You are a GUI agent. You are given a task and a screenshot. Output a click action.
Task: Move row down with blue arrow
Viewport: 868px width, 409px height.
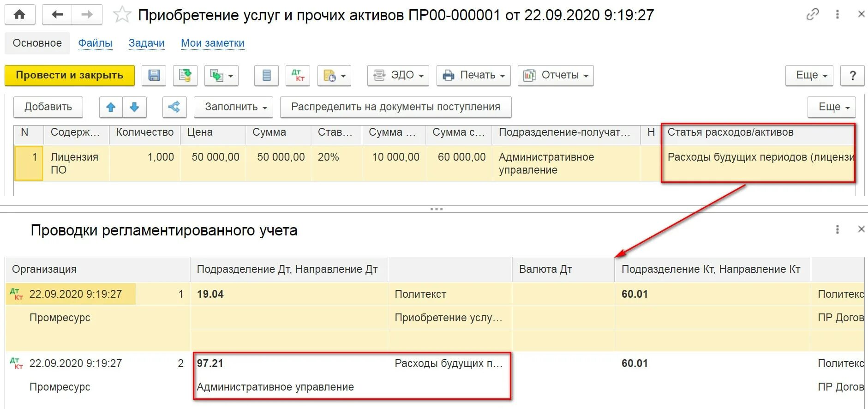(134, 107)
